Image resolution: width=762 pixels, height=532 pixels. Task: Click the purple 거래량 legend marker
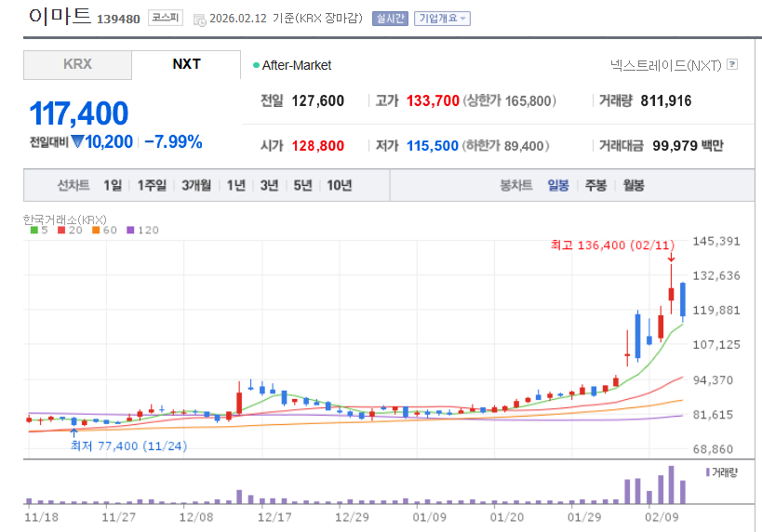[x=708, y=472]
